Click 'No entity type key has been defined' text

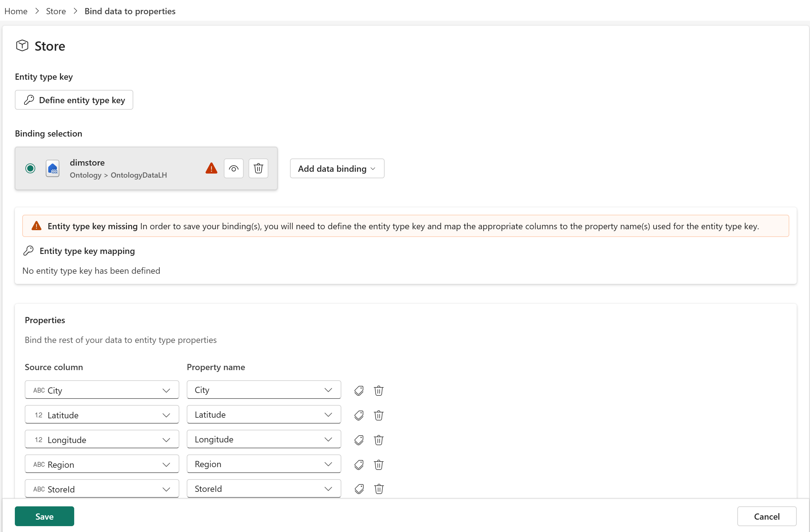(91, 271)
